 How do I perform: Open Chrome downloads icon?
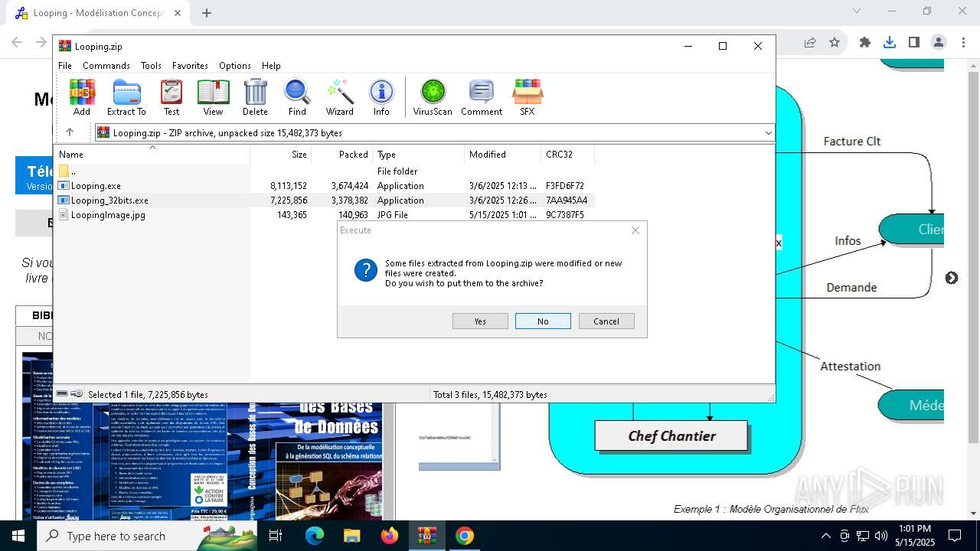click(x=890, y=42)
